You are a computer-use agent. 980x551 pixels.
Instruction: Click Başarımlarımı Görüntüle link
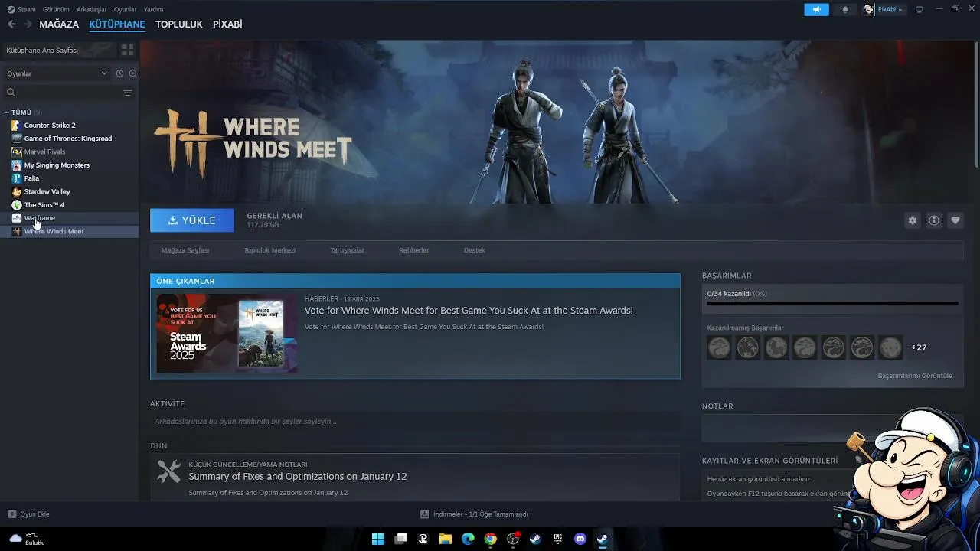pyautogui.click(x=915, y=376)
